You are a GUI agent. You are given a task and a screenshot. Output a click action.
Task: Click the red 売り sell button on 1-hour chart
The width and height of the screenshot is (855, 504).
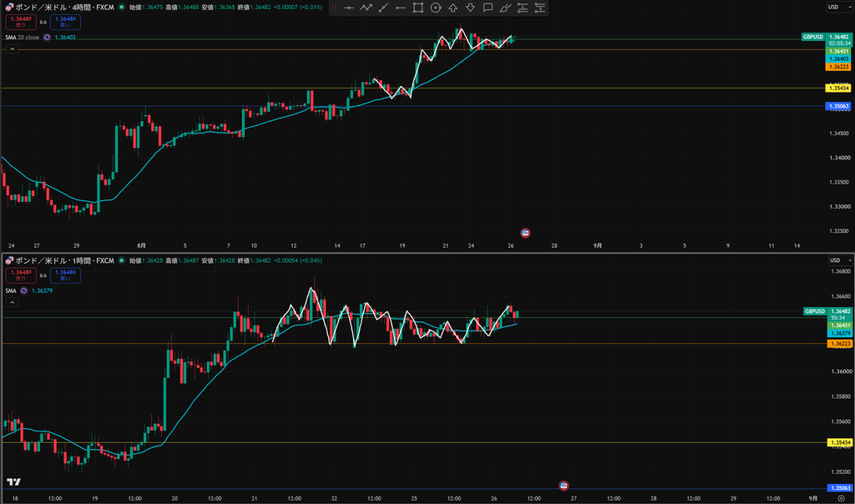coord(21,275)
